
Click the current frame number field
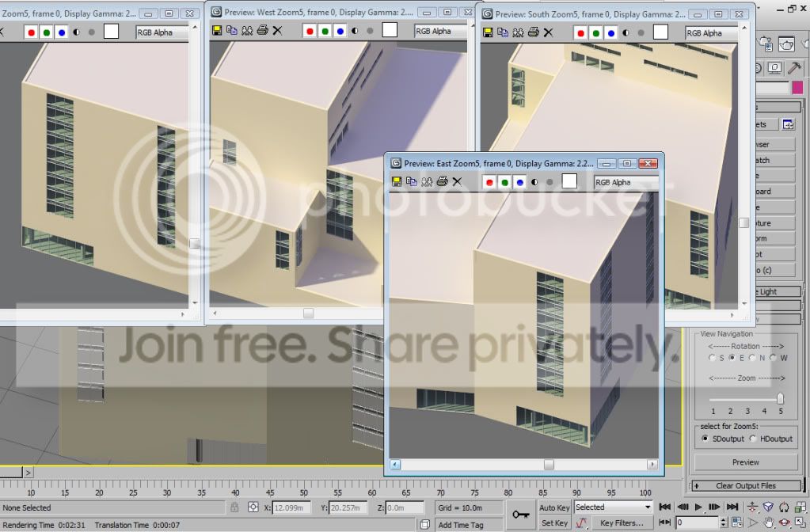697,522
